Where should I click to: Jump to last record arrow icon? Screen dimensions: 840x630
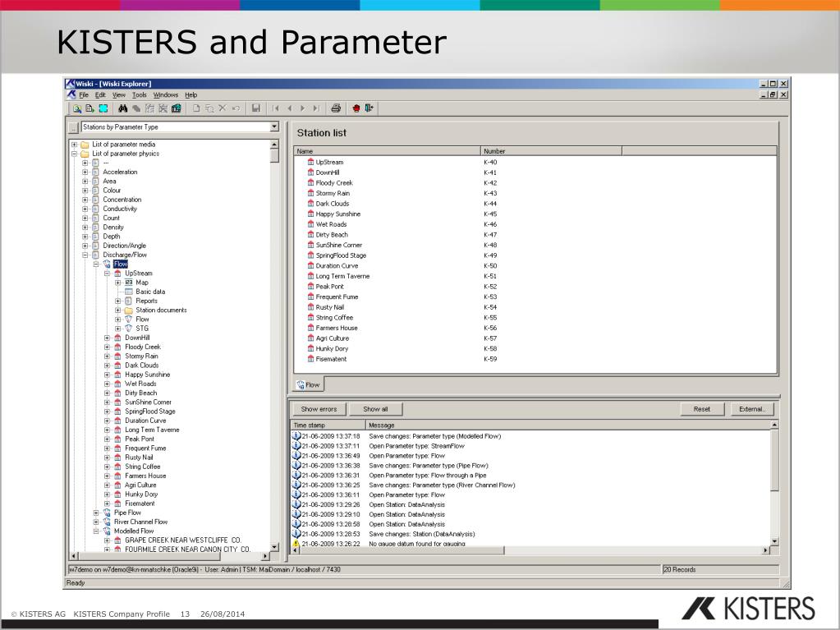pyautogui.click(x=316, y=108)
